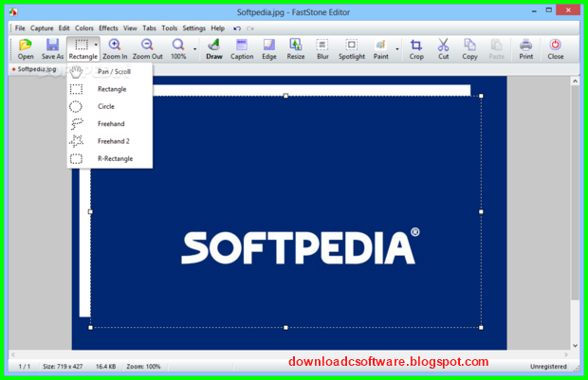Crop the image with Crop tool

[416, 49]
